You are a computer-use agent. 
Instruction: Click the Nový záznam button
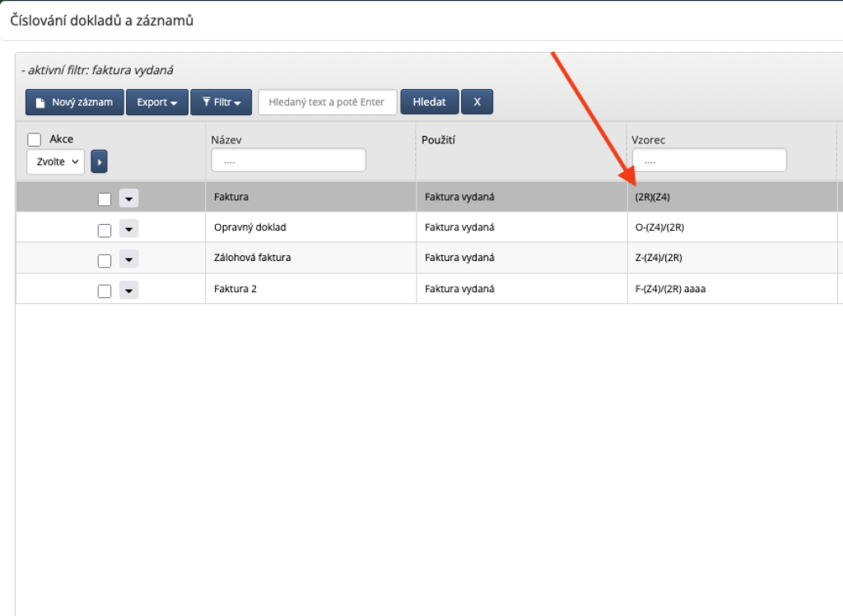[75, 102]
